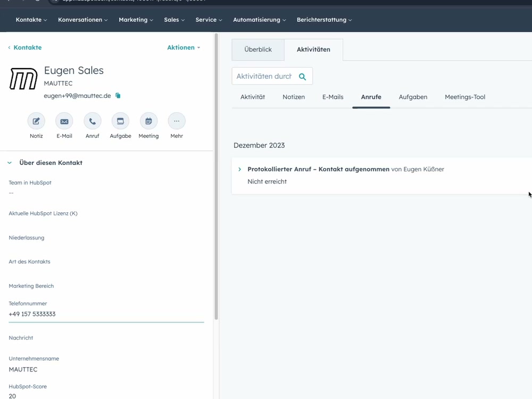The height and width of the screenshot is (399, 532).
Task: Copy the email address with the clipboard icon
Action: point(118,95)
